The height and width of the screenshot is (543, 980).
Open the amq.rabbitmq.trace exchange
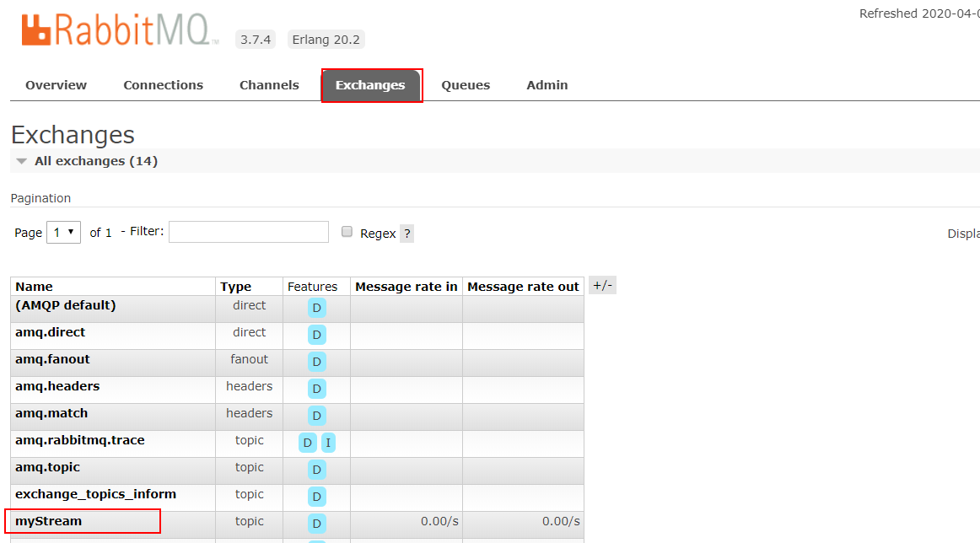point(80,440)
